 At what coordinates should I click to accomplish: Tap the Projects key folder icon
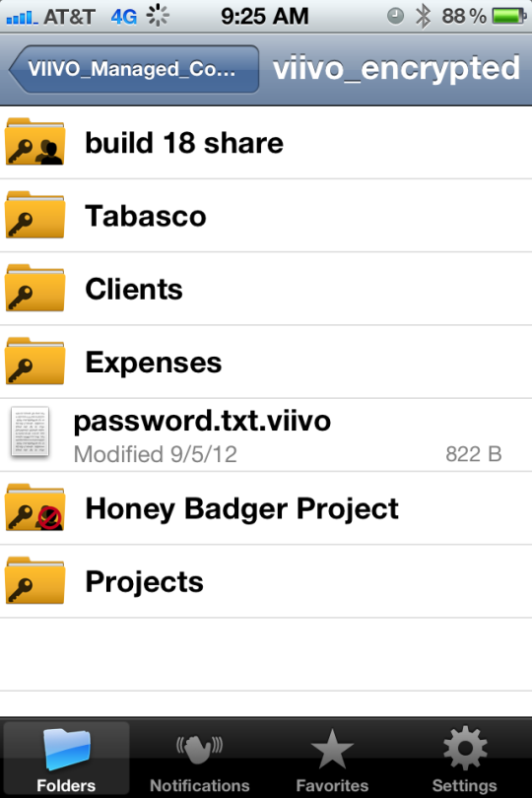pyautogui.click(x=34, y=580)
